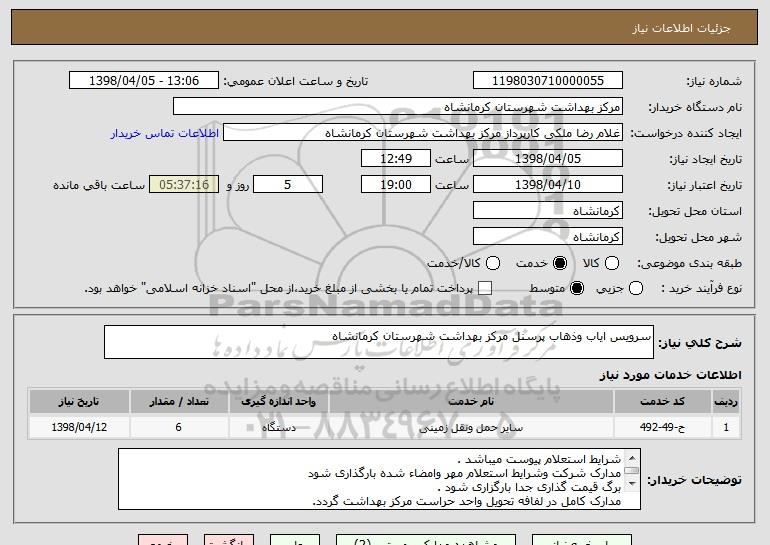Click the کد خدمت column header
The image size is (770, 545).
(x=662, y=402)
